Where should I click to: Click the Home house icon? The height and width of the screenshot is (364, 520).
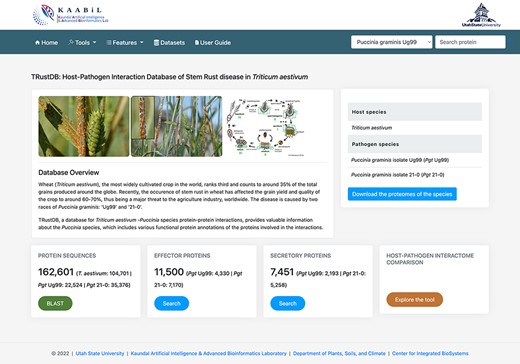point(37,42)
